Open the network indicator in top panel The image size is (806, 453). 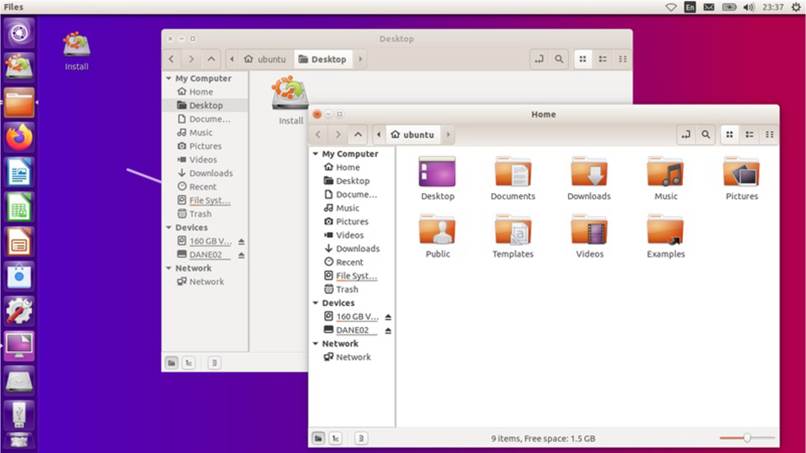tap(671, 7)
